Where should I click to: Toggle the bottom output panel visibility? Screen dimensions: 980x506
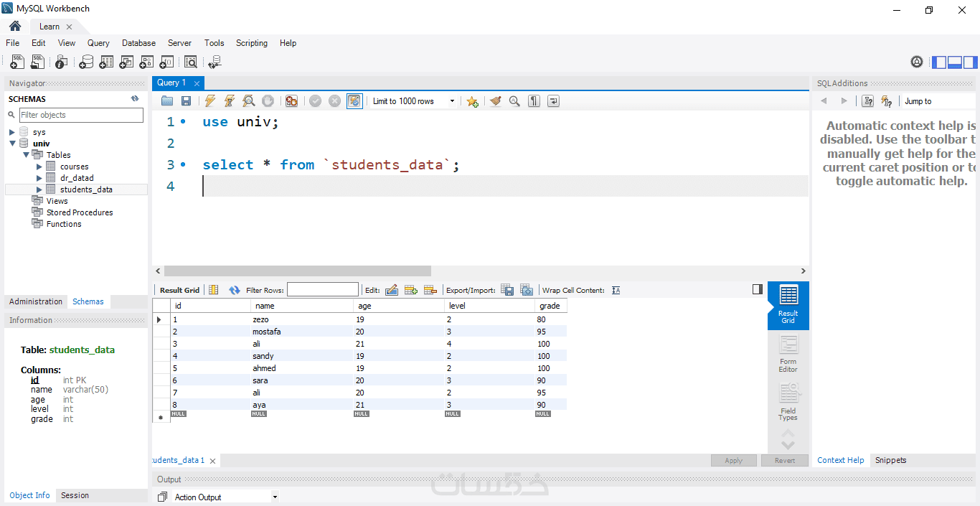(x=954, y=62)
